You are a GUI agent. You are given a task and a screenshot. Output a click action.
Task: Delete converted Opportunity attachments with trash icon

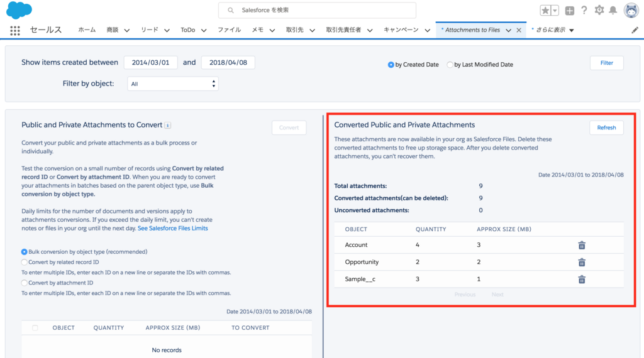[582, 263]
